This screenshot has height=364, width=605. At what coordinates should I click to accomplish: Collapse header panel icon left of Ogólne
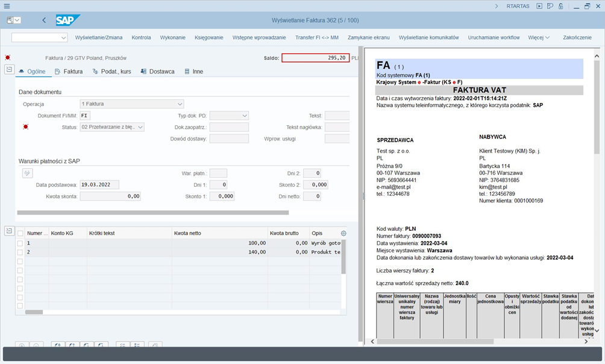[9, 70]
